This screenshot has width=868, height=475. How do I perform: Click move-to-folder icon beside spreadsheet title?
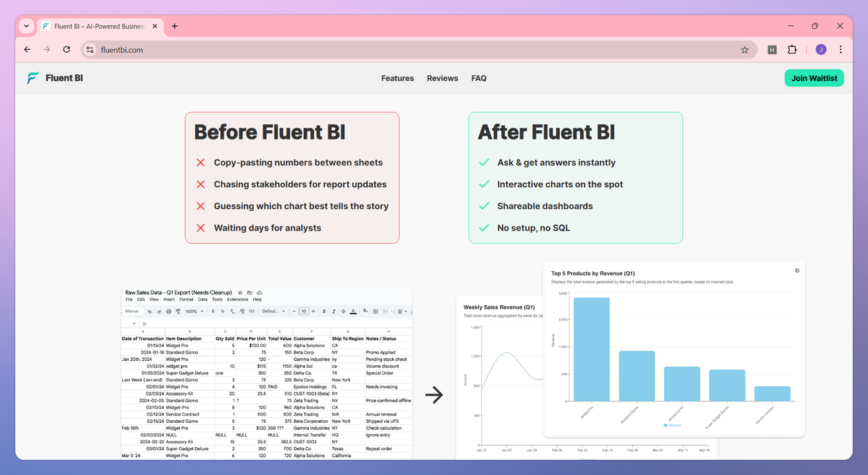tap(250, 293)
